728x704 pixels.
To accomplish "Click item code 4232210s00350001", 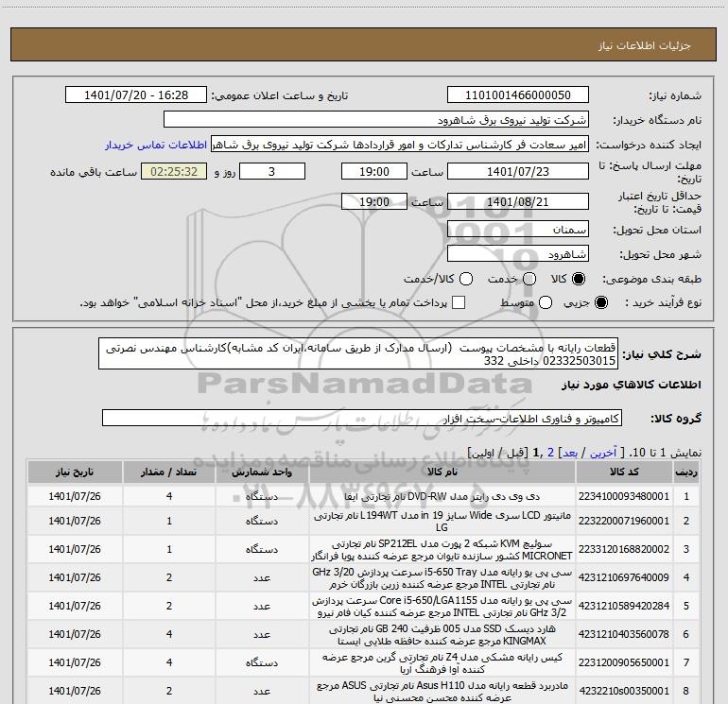I will coord(624,691).
